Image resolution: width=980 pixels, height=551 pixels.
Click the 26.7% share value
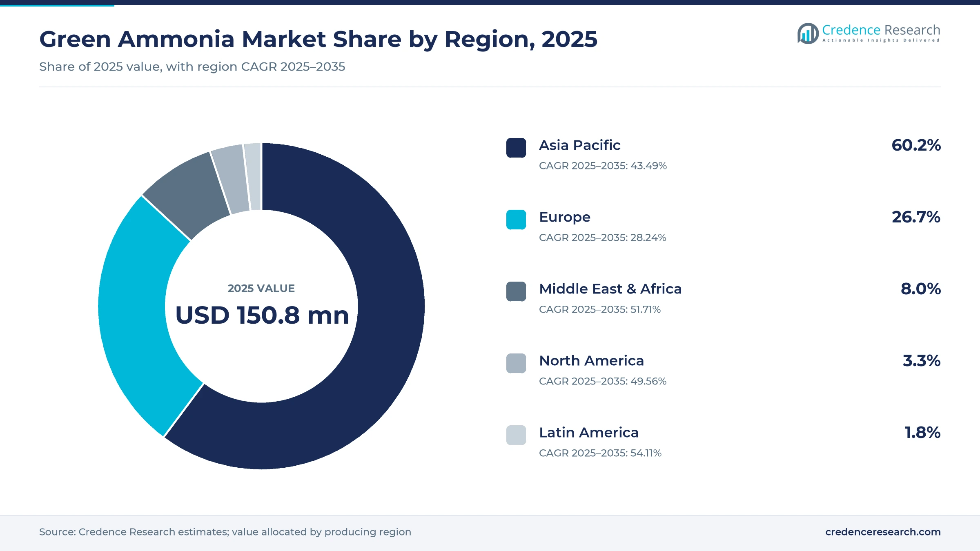pos(916,217)
